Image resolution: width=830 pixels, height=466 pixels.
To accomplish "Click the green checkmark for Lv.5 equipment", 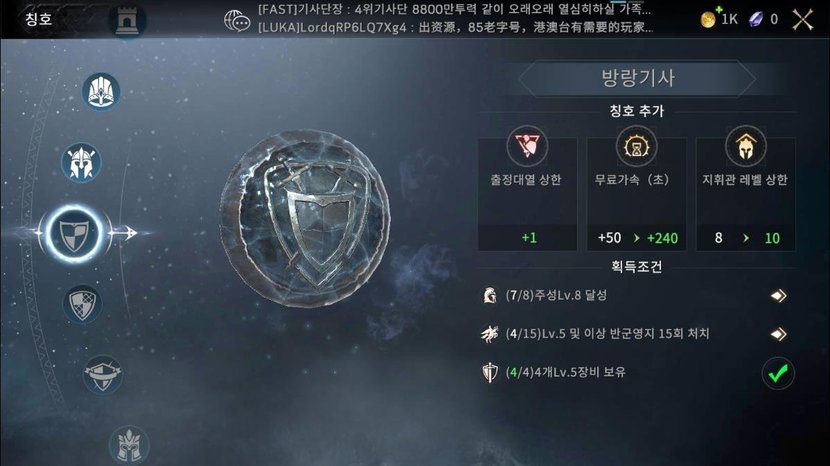I will point(778,373).
